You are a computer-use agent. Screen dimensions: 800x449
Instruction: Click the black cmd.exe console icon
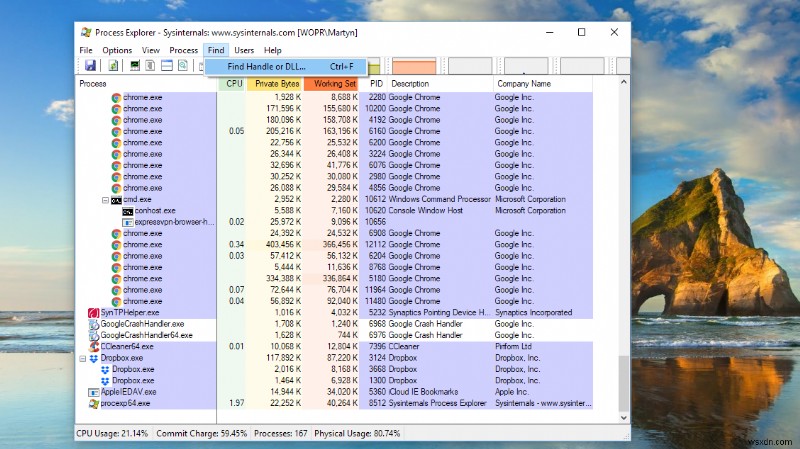117,199
